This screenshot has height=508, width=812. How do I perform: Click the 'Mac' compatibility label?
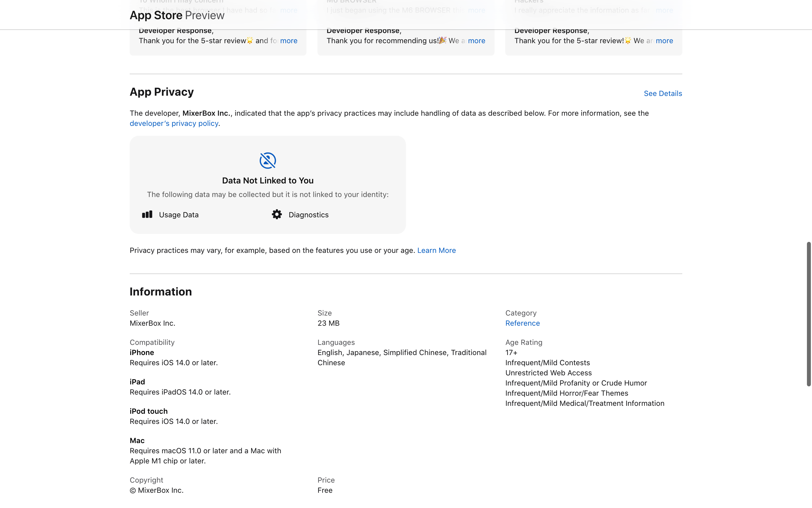click(137, 441)
